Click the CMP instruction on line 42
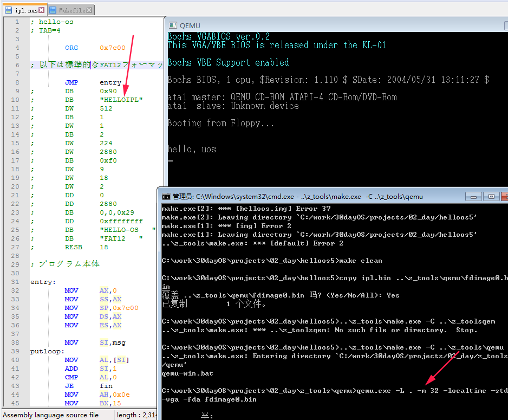 [x=71, y=377]
